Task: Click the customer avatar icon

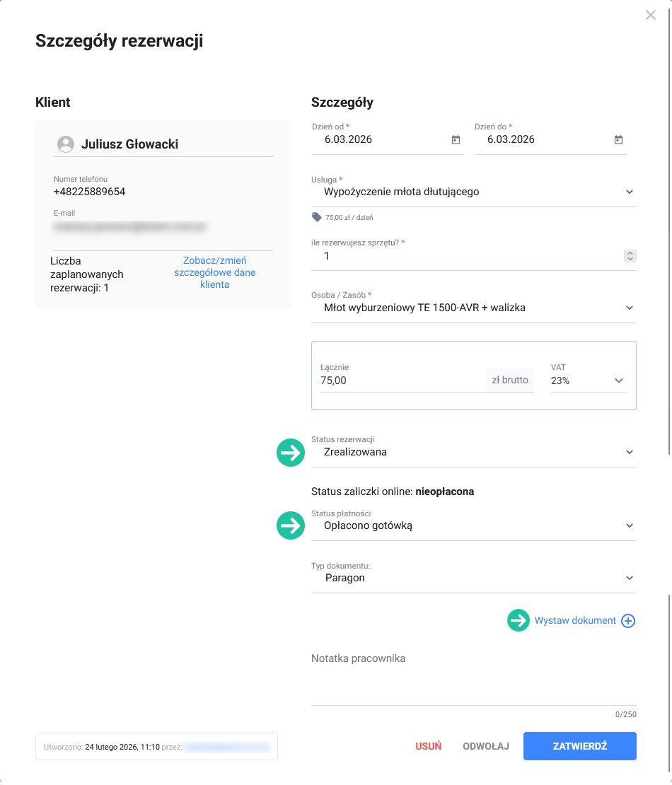Action: click(x=66, y=144)
